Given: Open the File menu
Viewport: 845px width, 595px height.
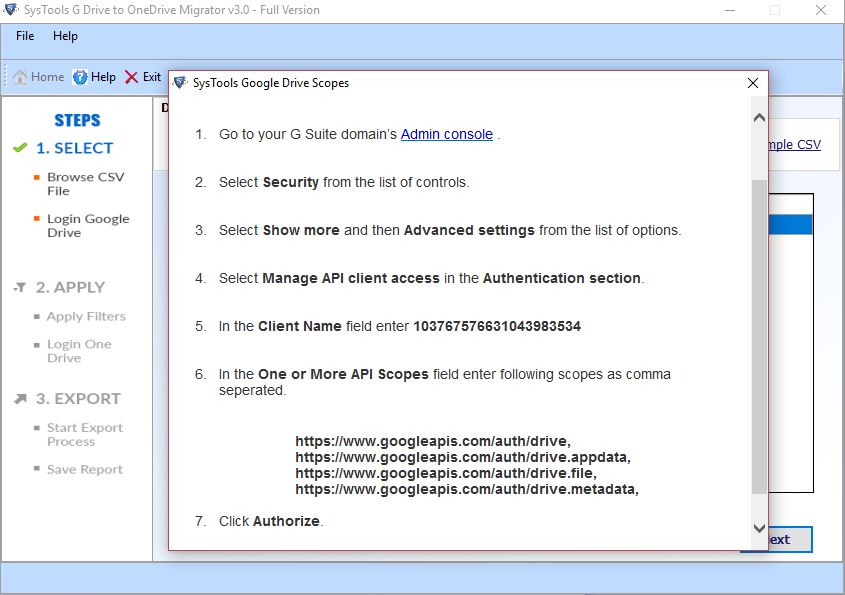Looking at the screenshot, I should [x=25, y=36].
